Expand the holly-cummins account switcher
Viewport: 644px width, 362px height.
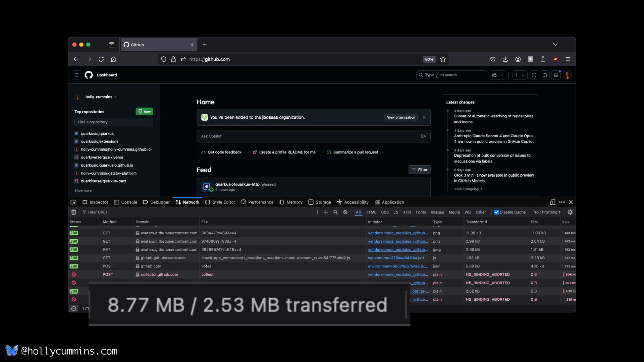pyautogui.click(x=101, y=97)
